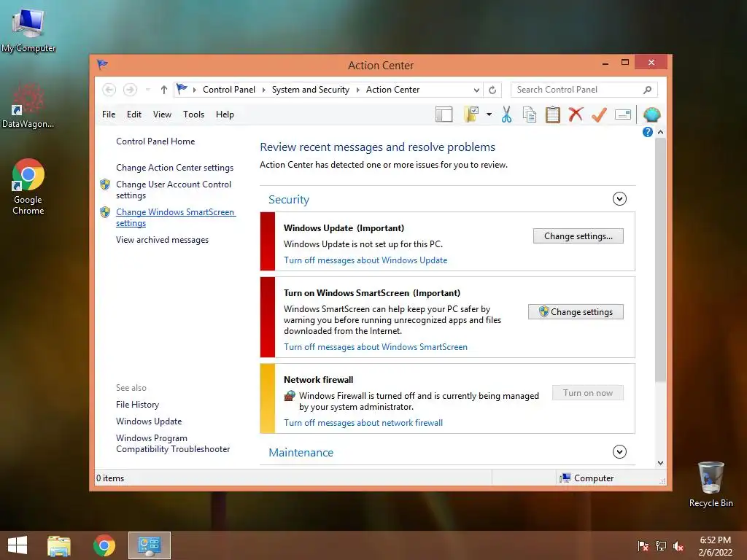Click System and Security in breadcrumb
Viewport: 747px width, 560px height.
pyautogui.click(x=311, y=90)
